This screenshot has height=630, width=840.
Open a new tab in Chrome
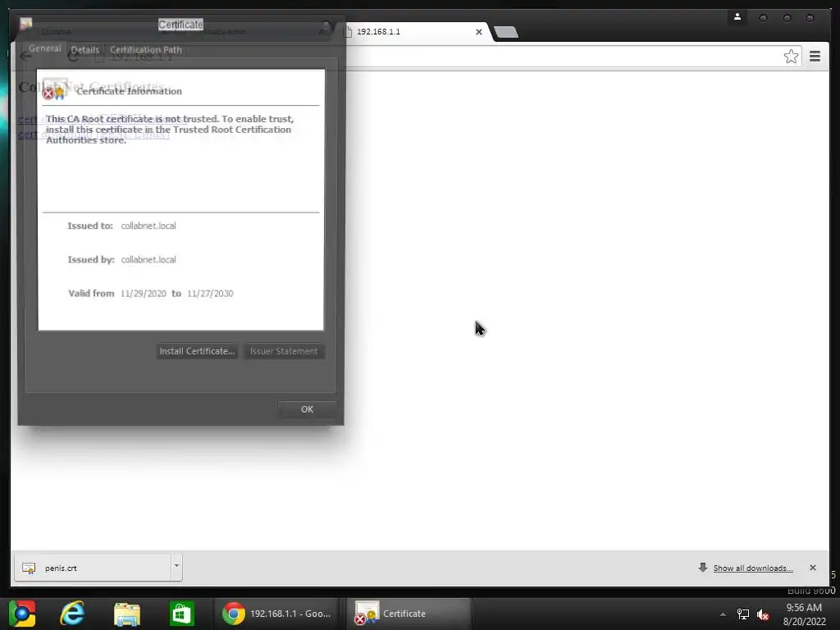point(506,32)
